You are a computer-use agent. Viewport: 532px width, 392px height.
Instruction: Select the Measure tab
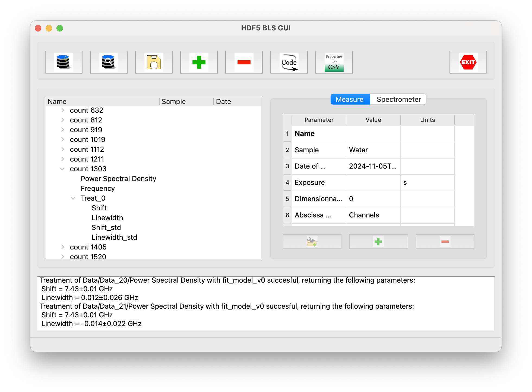(349, 99)
